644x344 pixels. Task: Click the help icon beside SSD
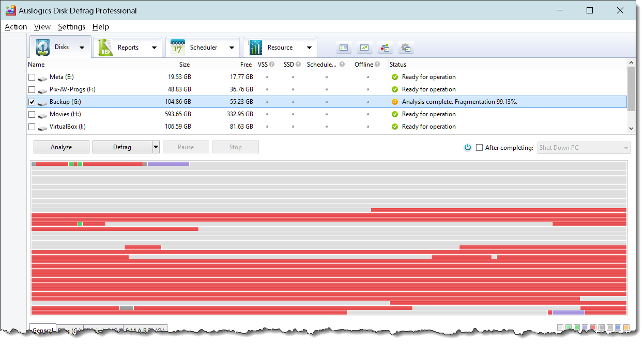point(298,65)
